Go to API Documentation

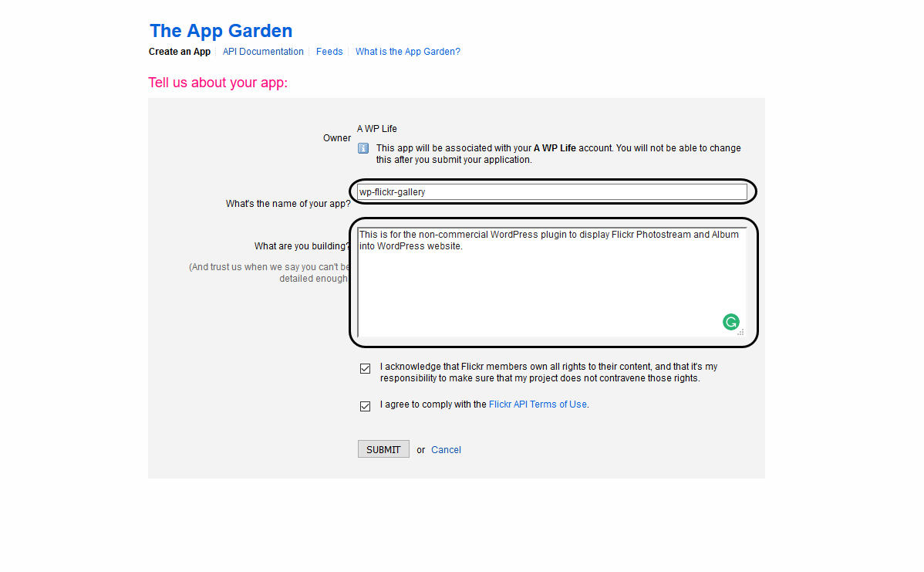point(263,52)
